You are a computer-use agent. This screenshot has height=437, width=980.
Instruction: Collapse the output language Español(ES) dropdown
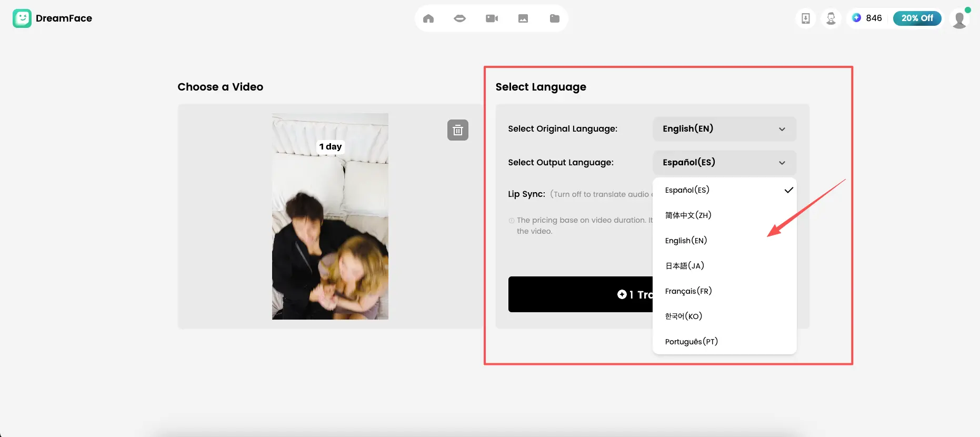724,163
